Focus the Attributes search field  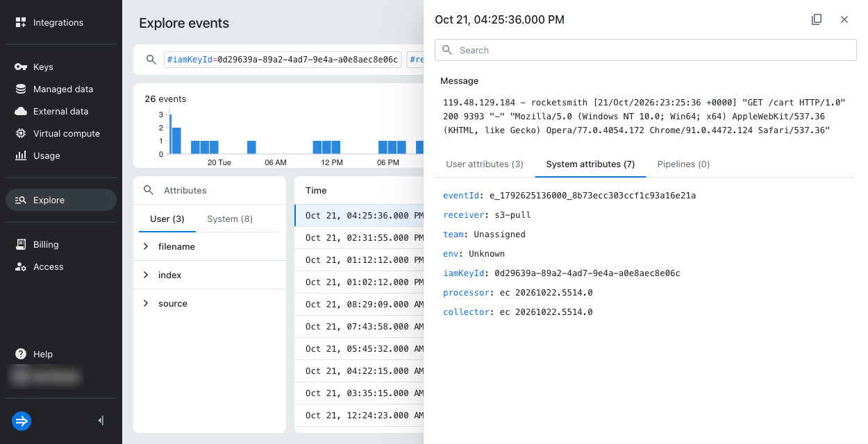(210, 190)
